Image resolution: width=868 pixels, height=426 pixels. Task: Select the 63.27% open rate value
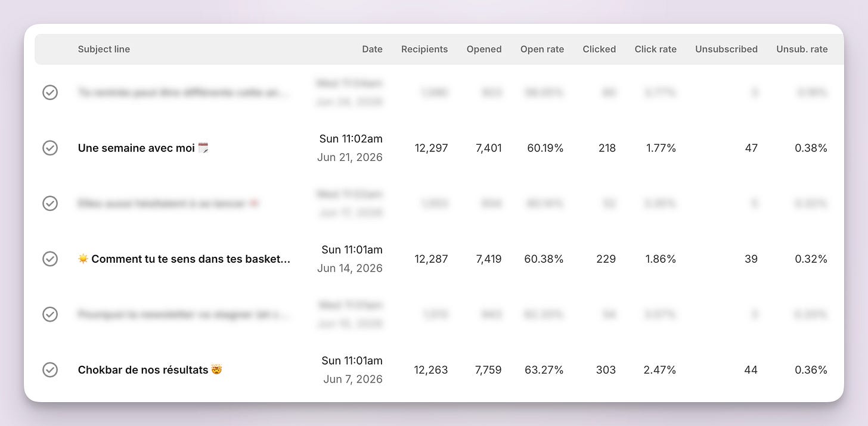544,370
